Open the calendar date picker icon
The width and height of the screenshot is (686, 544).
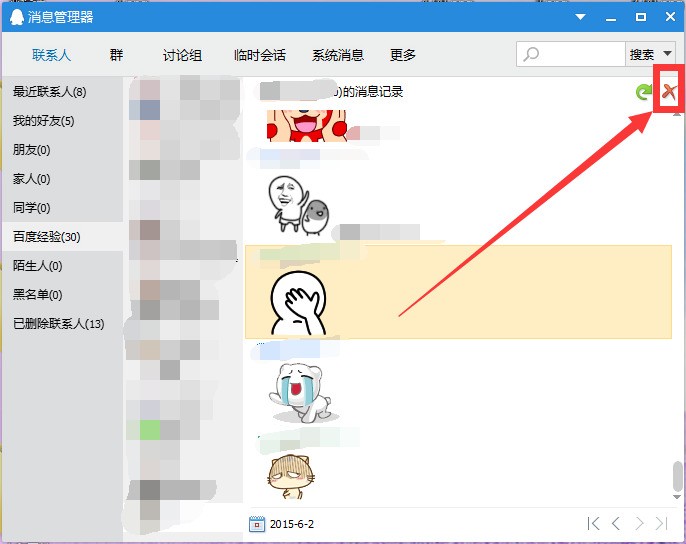click(257, 524)
